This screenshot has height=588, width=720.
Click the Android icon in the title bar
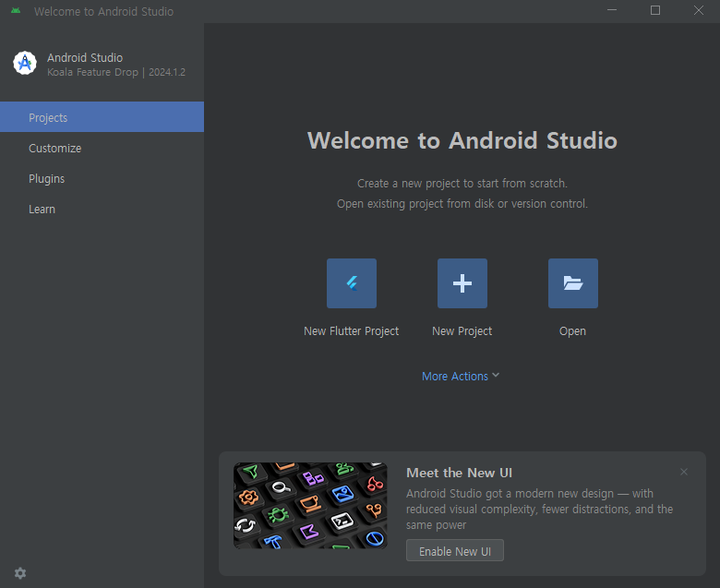pos(16,10)
